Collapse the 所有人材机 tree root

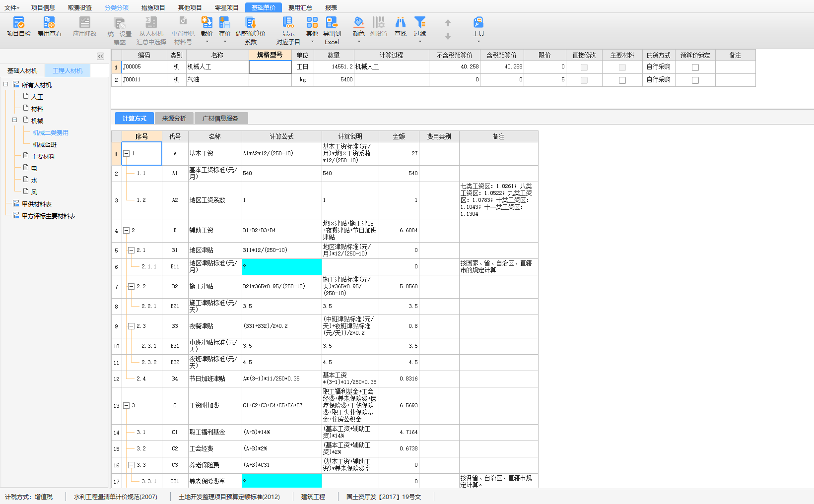(x=6, y=84)
